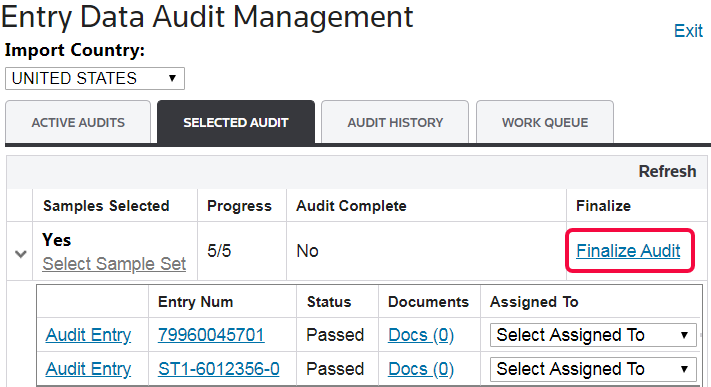Open Audit Entry for ST1-6012356-0

[x=88, y=369]
